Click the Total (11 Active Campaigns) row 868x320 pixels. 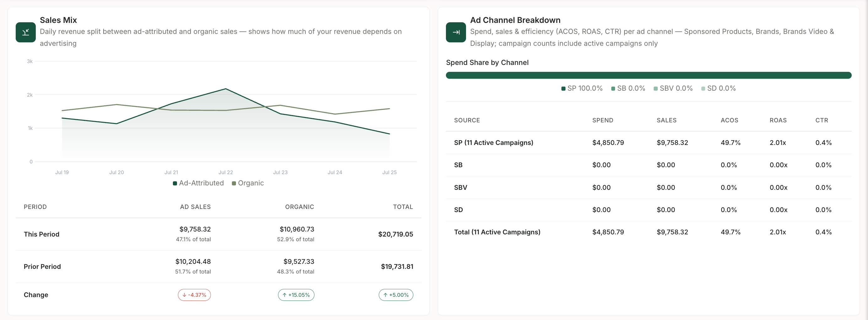(649, 232)
